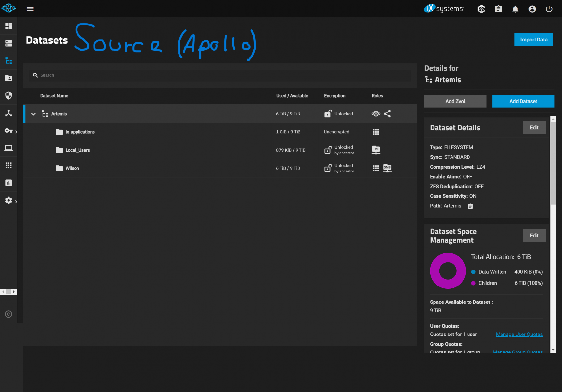
Task: Open the Reporting chart icon
Action: pyautogui.click(x=9, y=183)
